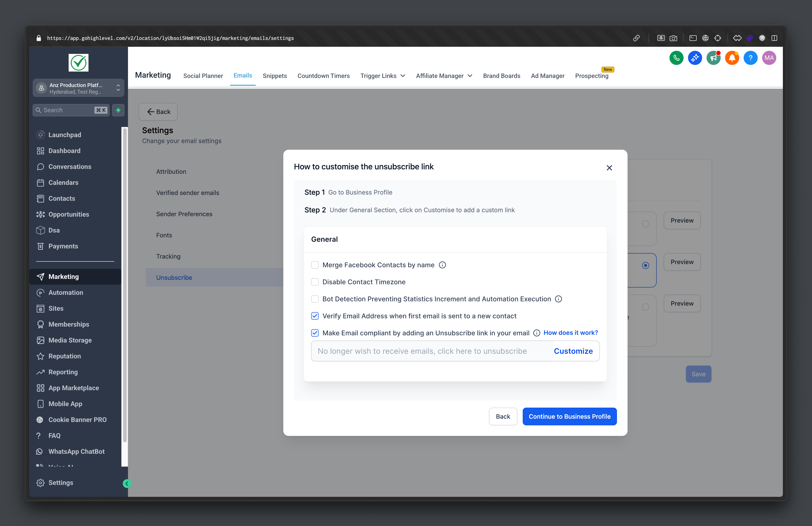812x526 pixels.
Task: Open the How does it work? link
Action: click(570, 333)
